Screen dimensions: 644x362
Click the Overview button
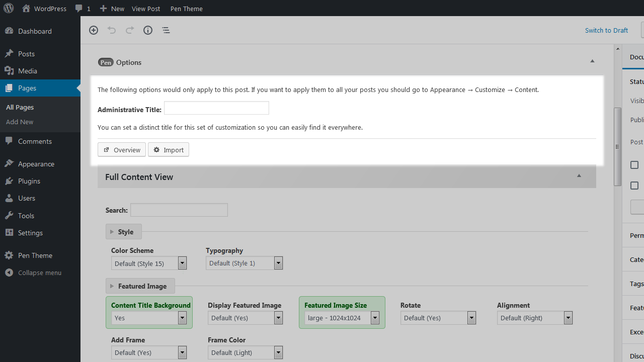122,150
